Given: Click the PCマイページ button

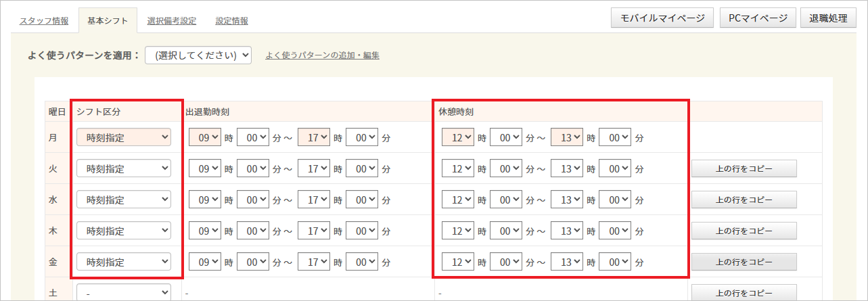Looking at the screenshot, I should point(757,18).
